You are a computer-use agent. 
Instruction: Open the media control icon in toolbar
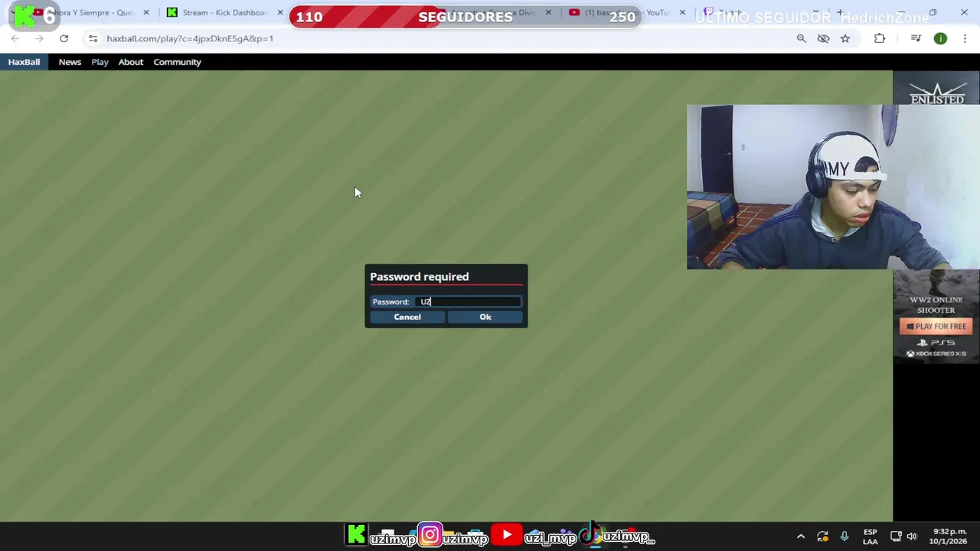point(916,38)
